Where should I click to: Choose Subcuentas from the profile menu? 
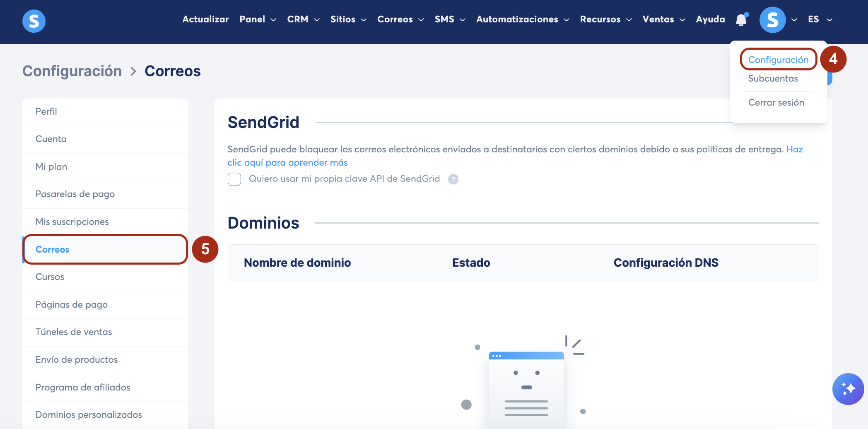click(773, 79)
